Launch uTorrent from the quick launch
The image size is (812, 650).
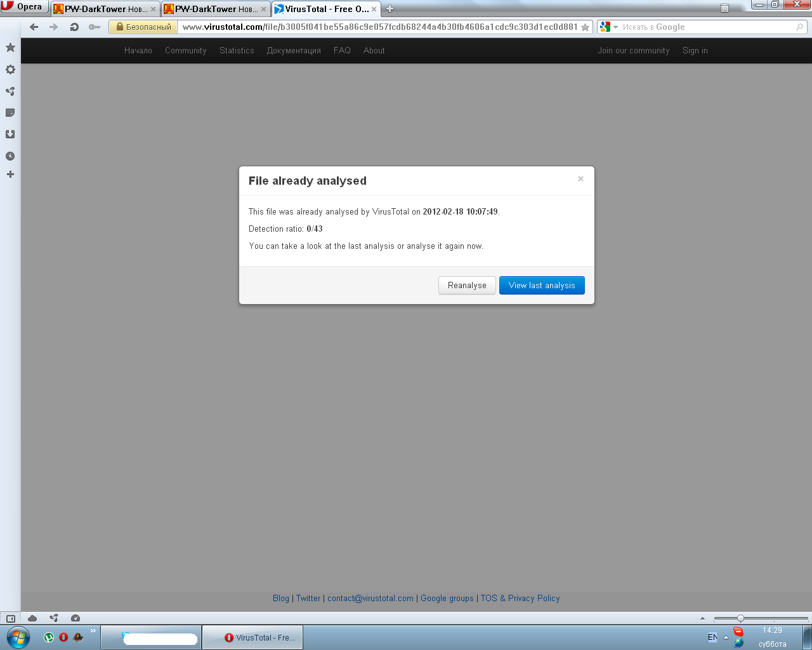49,637
